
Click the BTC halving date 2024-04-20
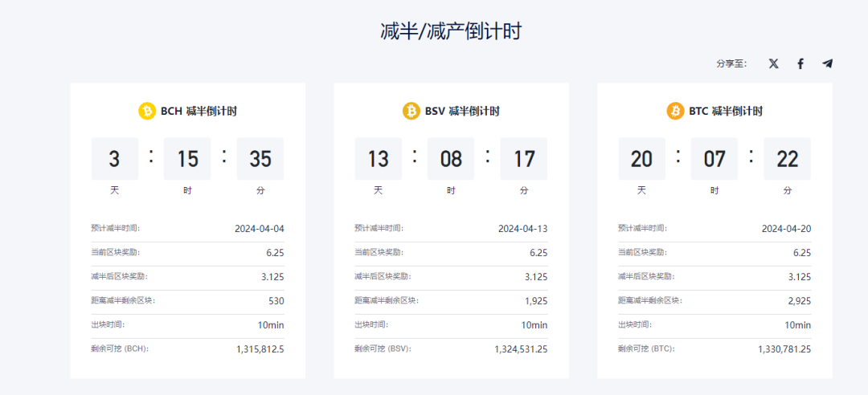tap(786, 229)
